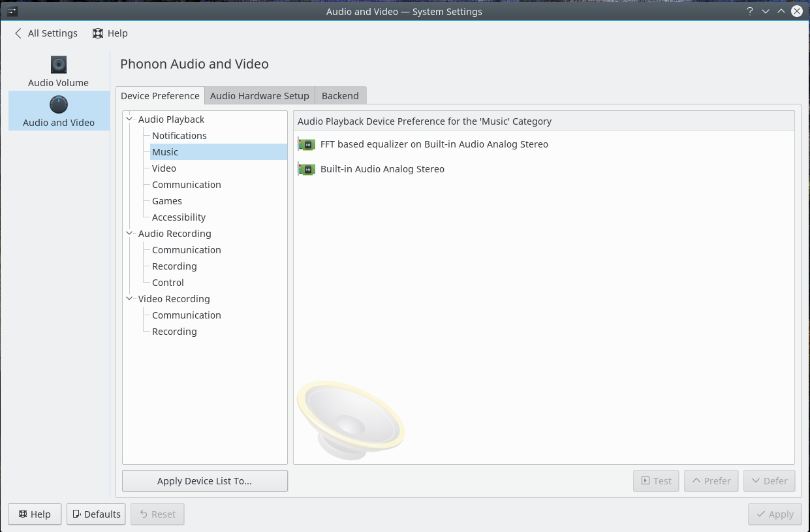The height and width of the screenshot is (532, 810).
Task: Select Communication under Video Recording
Action: (187, 315)
